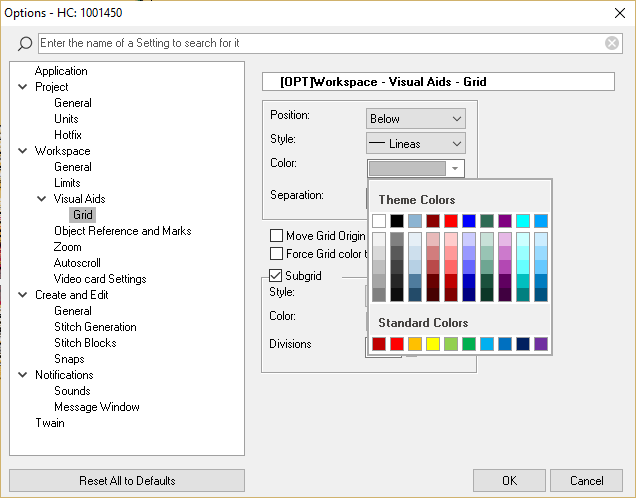Pick the black theme color swatch
The width and height of the screenshot is (636, 498).
[397, 221]
